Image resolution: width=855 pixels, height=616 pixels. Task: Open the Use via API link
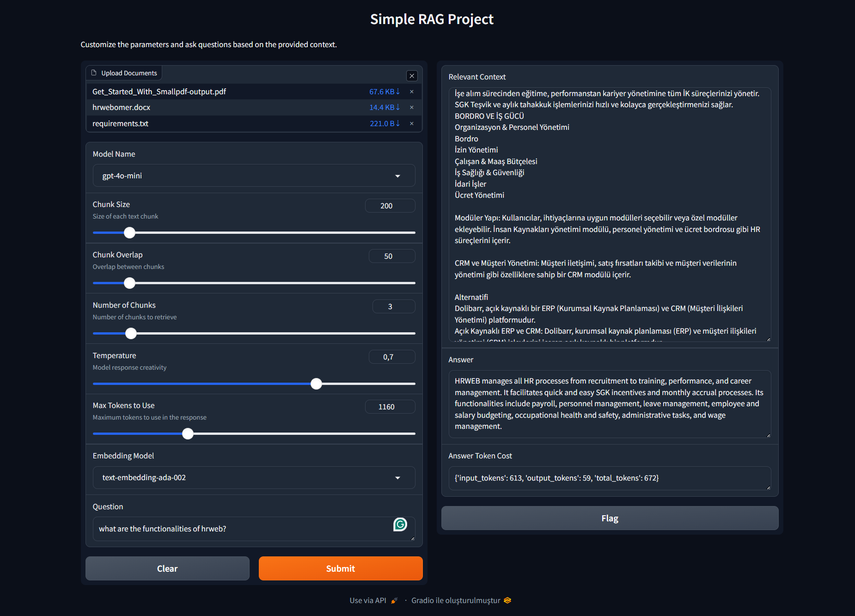point(373,600)
